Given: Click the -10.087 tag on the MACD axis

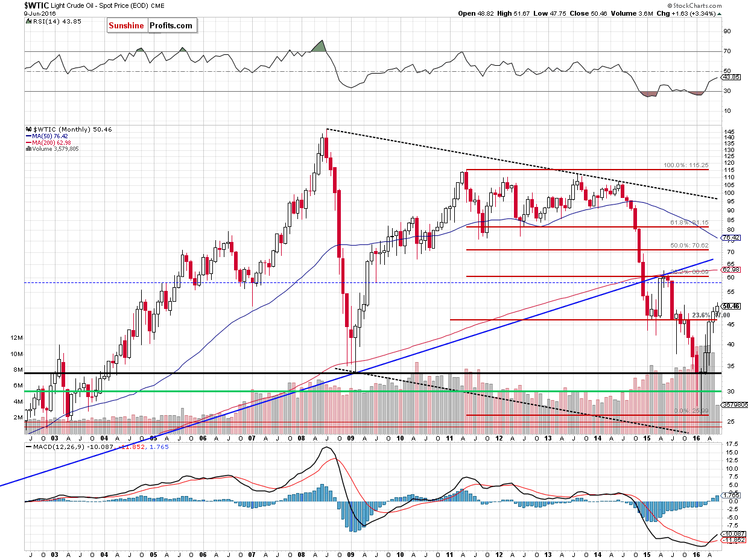Looking at the screenshot, I should tap(734, 533).
